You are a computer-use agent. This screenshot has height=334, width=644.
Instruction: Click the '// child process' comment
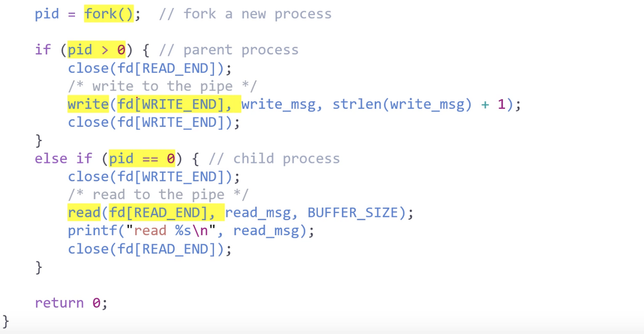click(x=274, y=159)
